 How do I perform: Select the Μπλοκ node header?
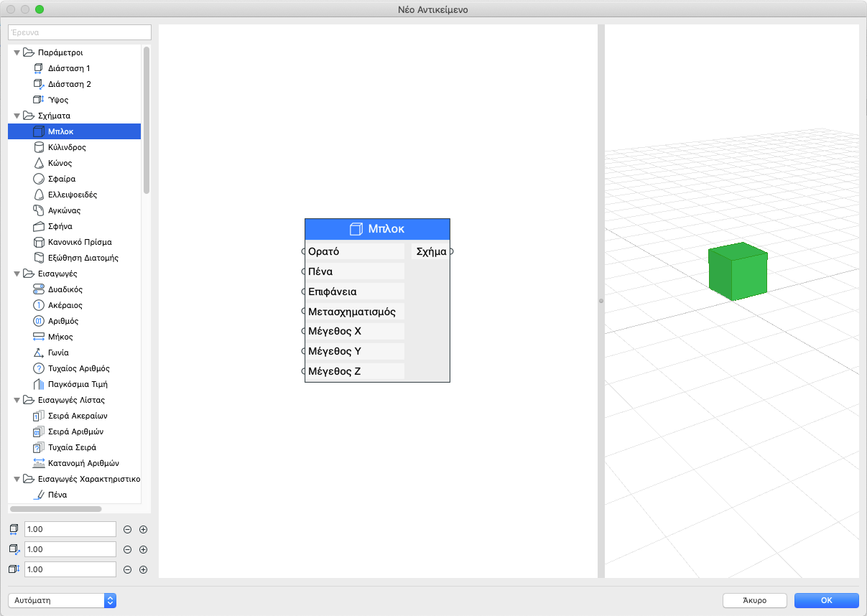point(377,229)
